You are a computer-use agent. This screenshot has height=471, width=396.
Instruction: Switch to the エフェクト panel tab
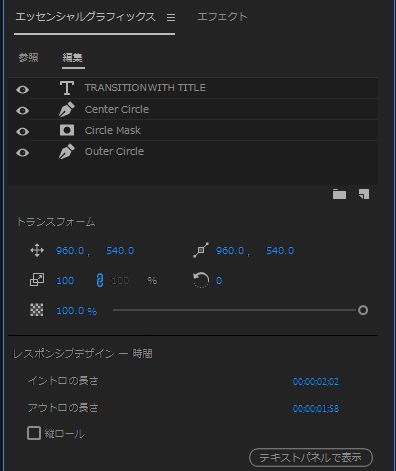coord(222,17)
